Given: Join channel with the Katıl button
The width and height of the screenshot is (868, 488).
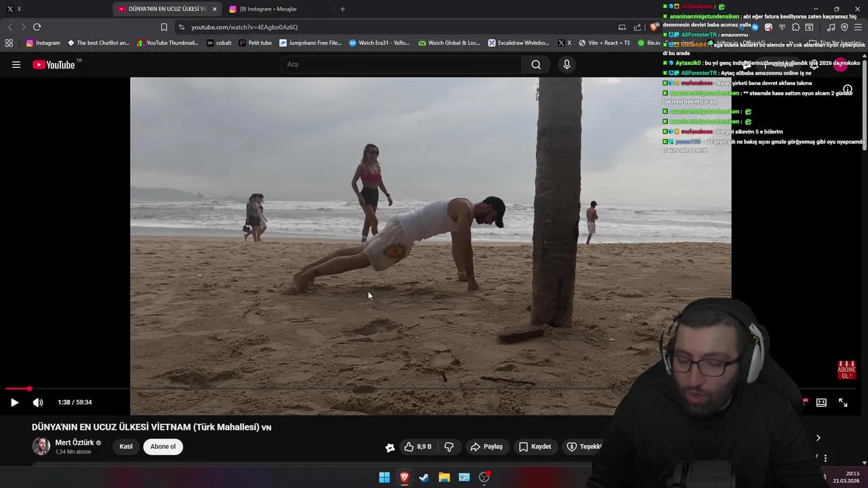Looking at the screenshot, I should click(126, 447).
